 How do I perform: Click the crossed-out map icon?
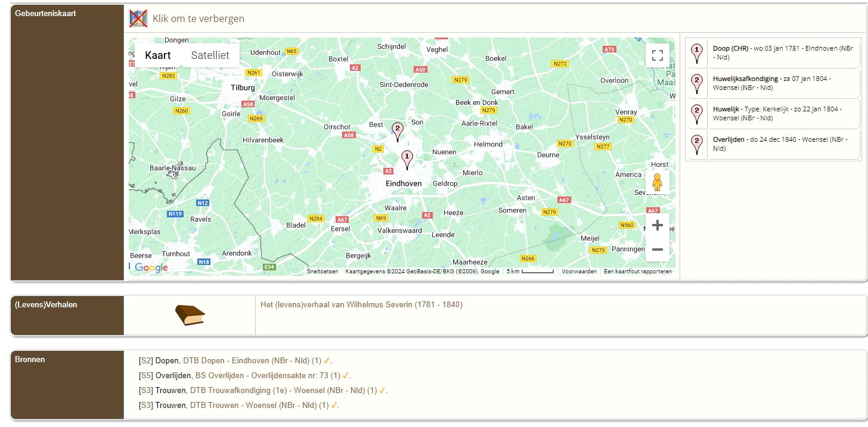(138, 18)
